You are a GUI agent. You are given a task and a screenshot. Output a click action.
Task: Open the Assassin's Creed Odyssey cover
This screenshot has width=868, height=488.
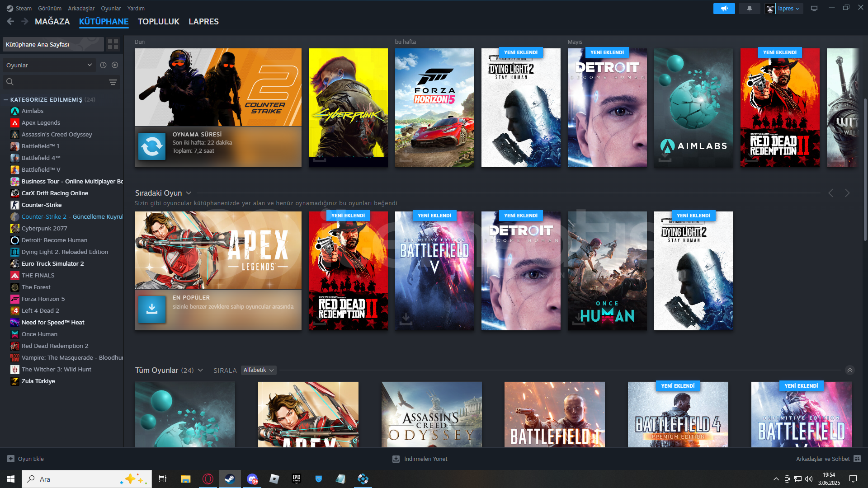(x=431, y=414)
